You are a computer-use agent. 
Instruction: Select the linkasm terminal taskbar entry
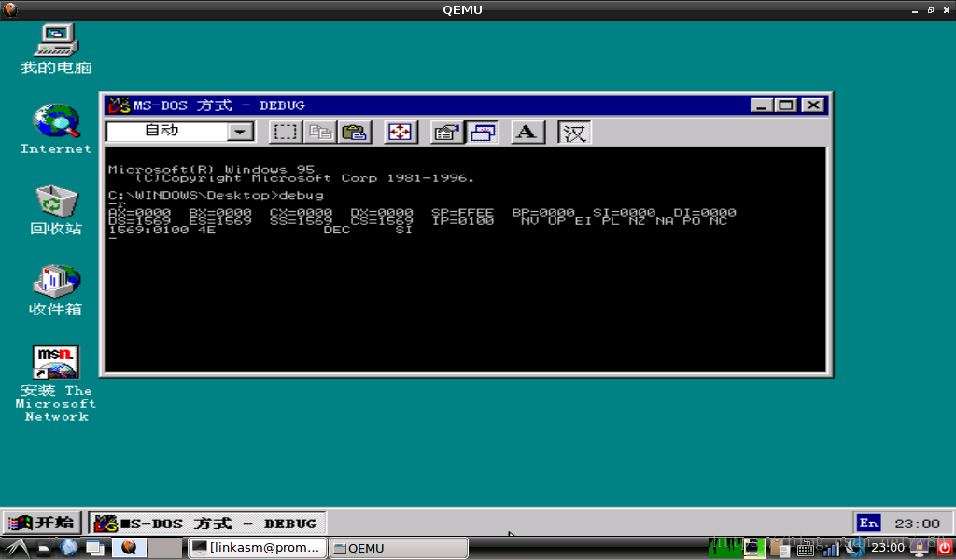pyautogui.click(x=257, y=548)
